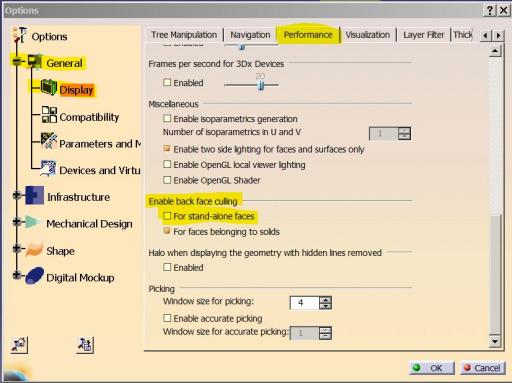The image size is (512, 383).
Task: Select the Compatibility tree label
Action: pos(89,117)
